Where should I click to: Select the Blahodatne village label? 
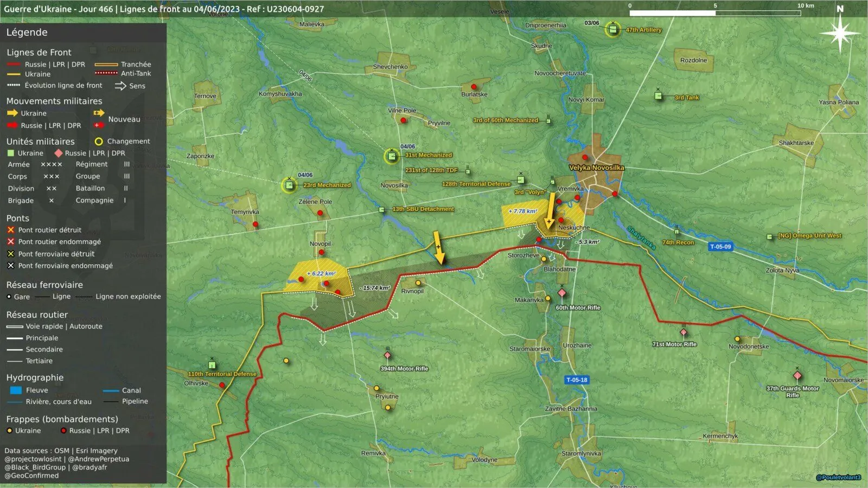point(559,269)
